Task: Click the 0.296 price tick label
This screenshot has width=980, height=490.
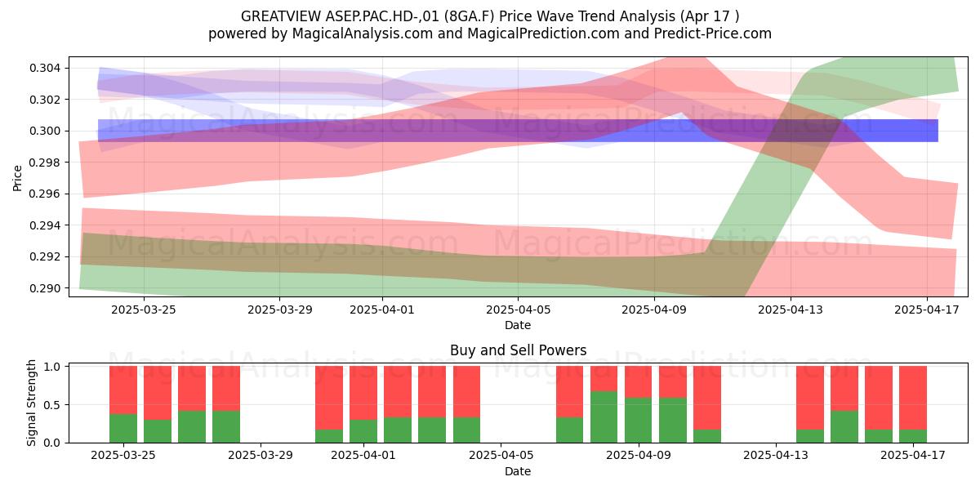Action: click(x=47, y=194)
